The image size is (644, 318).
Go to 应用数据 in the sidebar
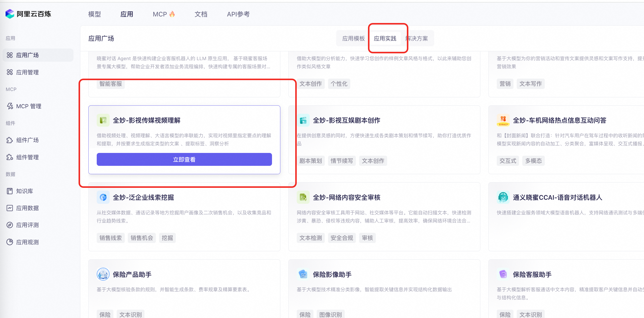click(38, 208)
